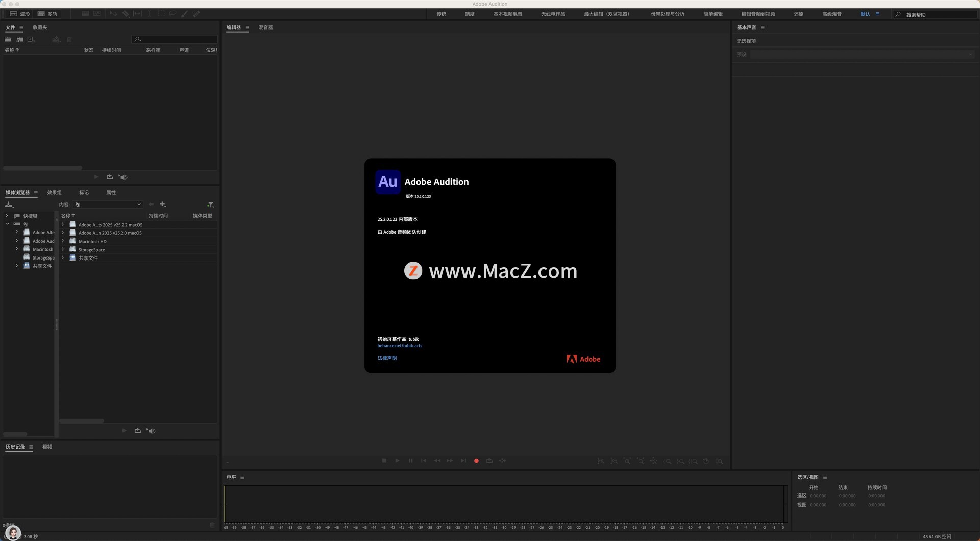The width and height of the screenshot is (980, 541).
Task: Click the Fast Forward transport button
Action: (450, 461)
